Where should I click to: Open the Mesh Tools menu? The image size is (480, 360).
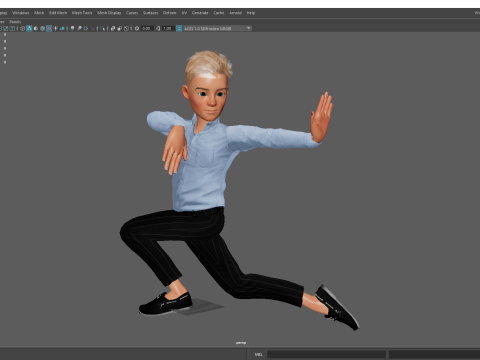click(82, 13)
